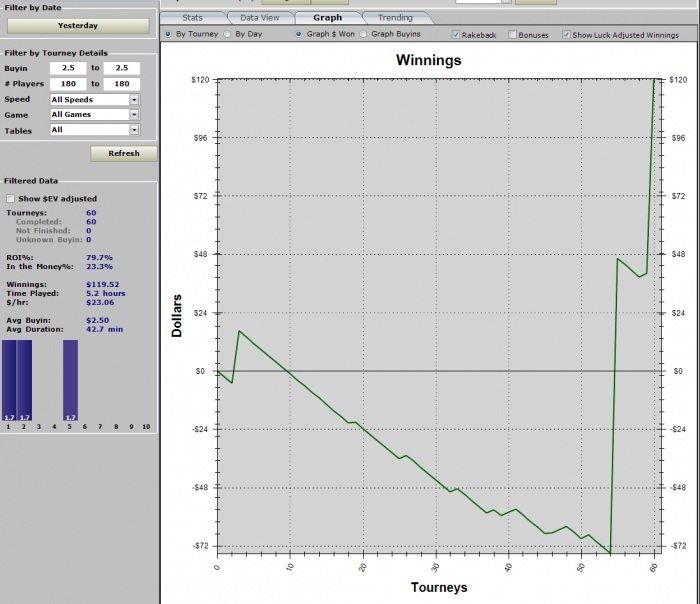Select the Graph tab
700x604 pixels.
tap(328, 18)
